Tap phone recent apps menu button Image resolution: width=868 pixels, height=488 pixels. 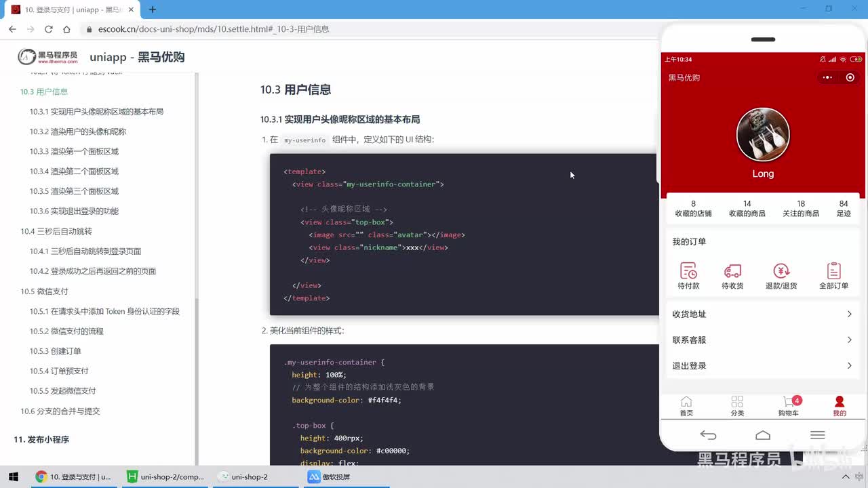817,435
